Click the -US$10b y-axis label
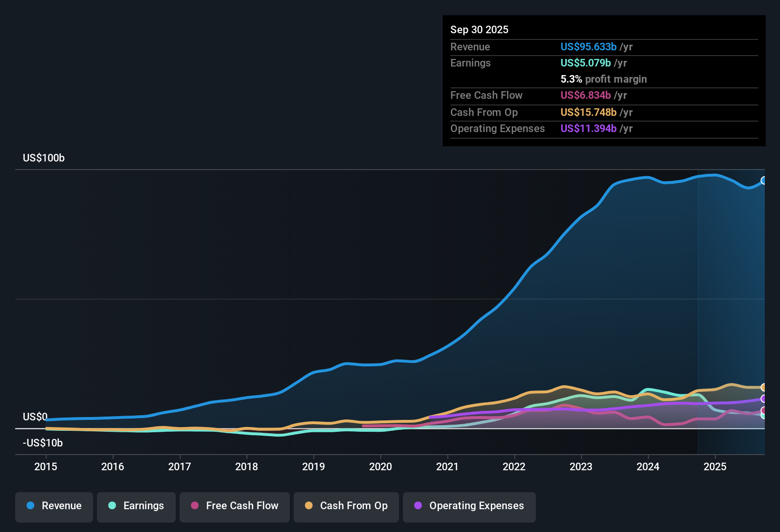This screenshot has width=780, height=532. tap(43, 443)
